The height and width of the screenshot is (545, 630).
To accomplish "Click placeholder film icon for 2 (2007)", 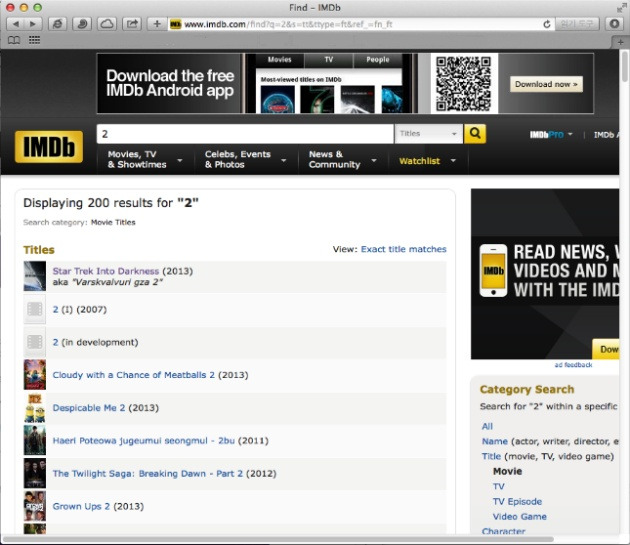I will [x=35, y=309].
